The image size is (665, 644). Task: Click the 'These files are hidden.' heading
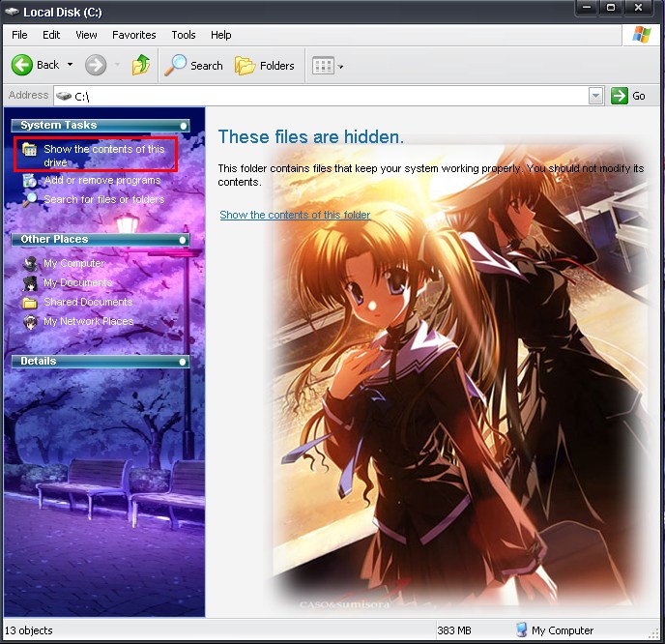pos(311,137)
